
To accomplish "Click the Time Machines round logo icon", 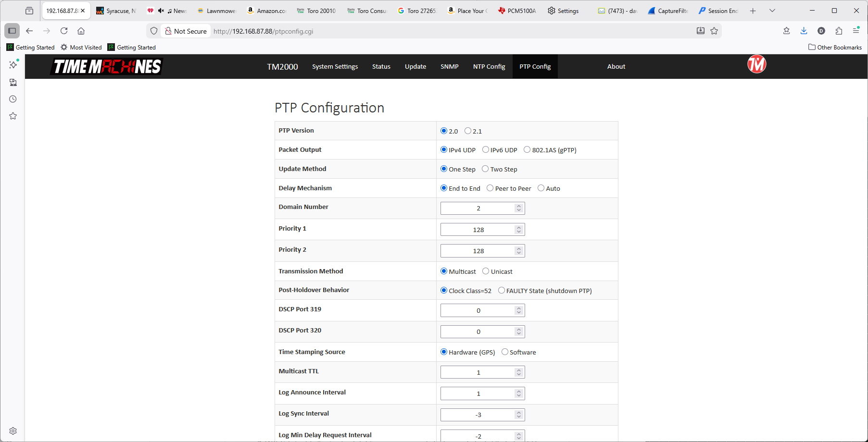I will pyautogui.click(x=756, y=64).
